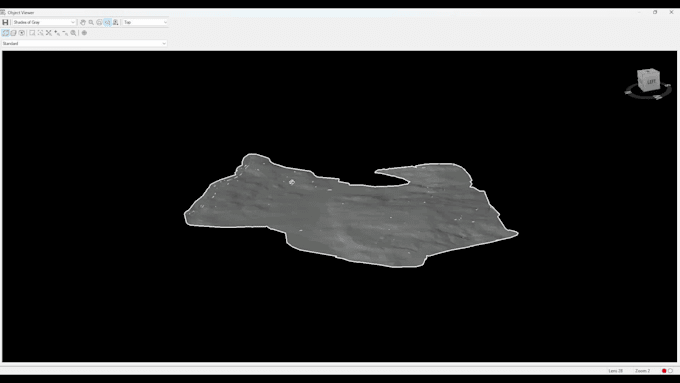The height and width of the screenshot is (383, 680).
Task: Select the Pan hand tool
Action: pyautogui.click(x=83, y=22)
